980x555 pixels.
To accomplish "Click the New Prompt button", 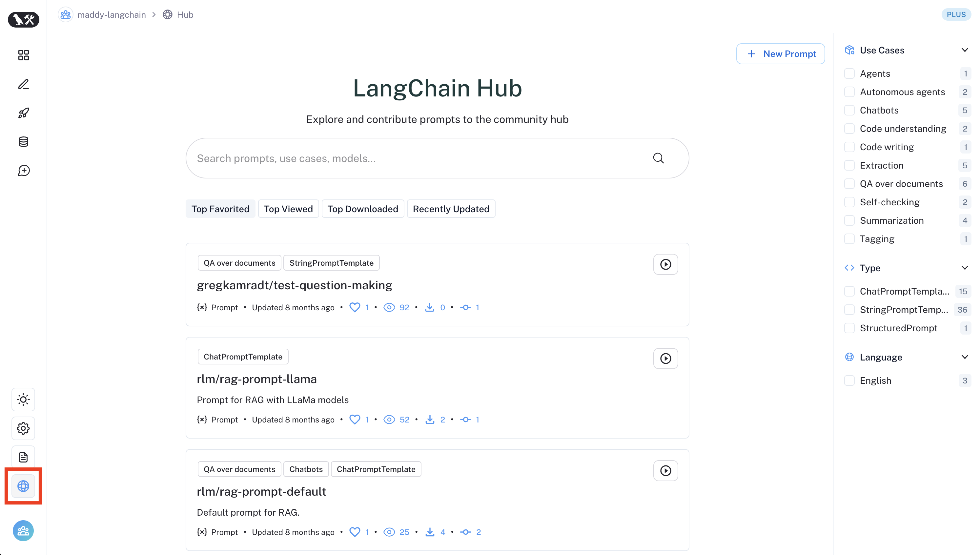I will tap(780, 54).
